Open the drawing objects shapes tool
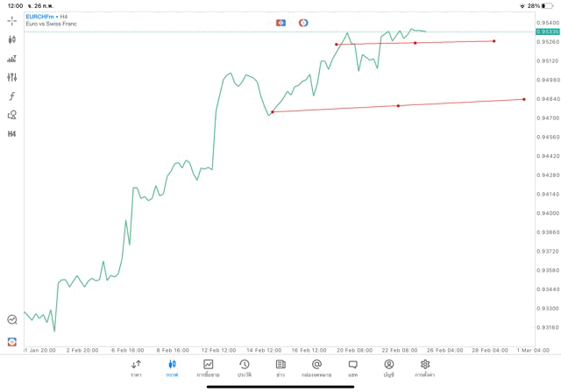Screen dimensions: 561x392 11,115
